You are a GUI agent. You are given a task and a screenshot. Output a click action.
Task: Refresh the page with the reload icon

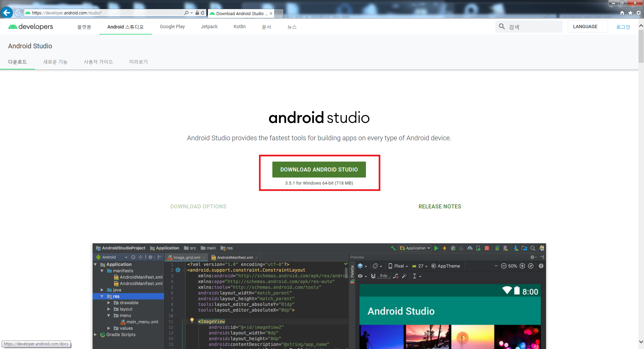[203, 13]
